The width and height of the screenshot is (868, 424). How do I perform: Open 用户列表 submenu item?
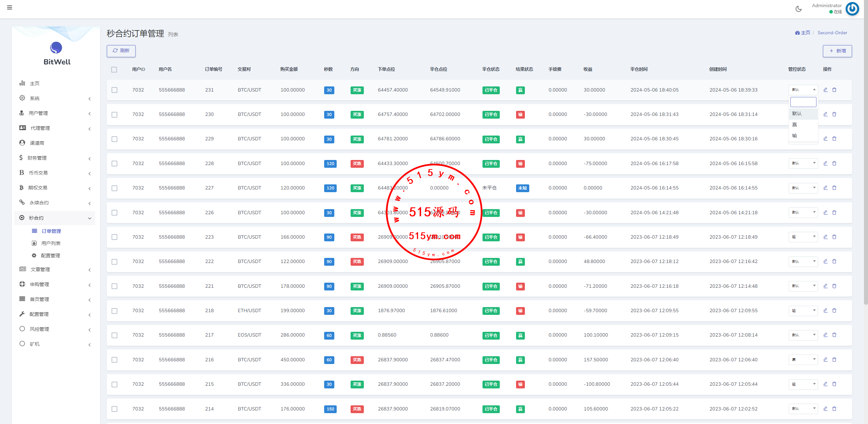[x=51, y=243]
